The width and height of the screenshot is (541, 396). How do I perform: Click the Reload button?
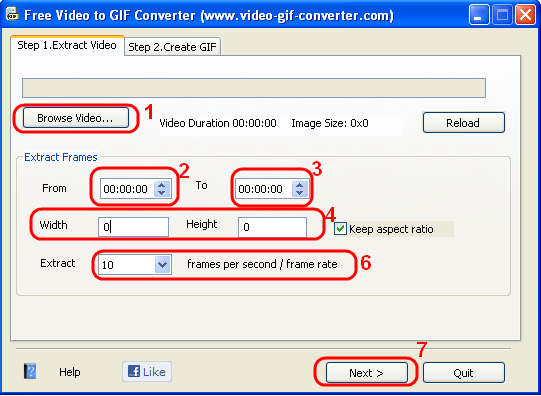pos(463,122)
